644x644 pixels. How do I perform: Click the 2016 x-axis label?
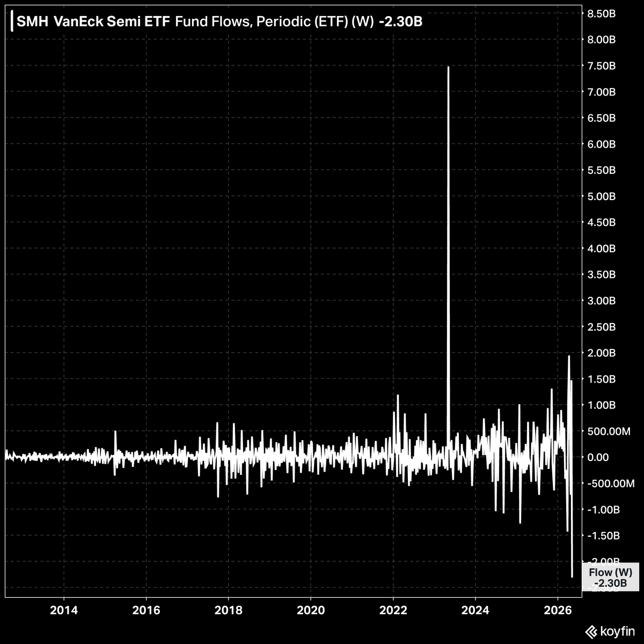click(146, 610)
